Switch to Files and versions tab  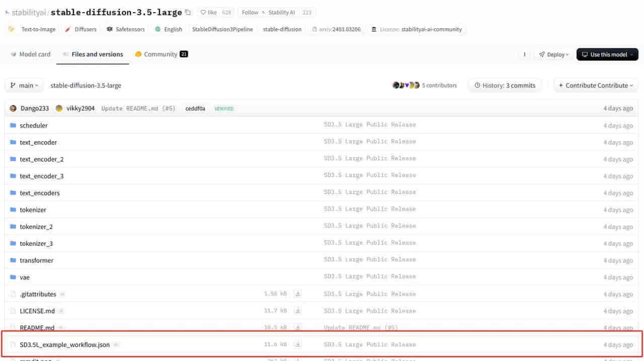point(93,54)
